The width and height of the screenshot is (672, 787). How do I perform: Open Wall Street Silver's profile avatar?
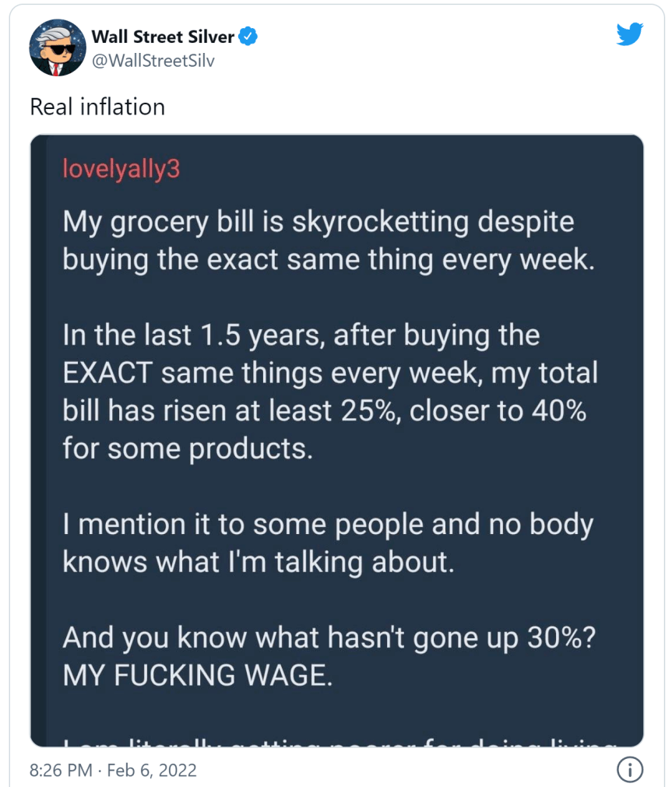pos(56,47)
